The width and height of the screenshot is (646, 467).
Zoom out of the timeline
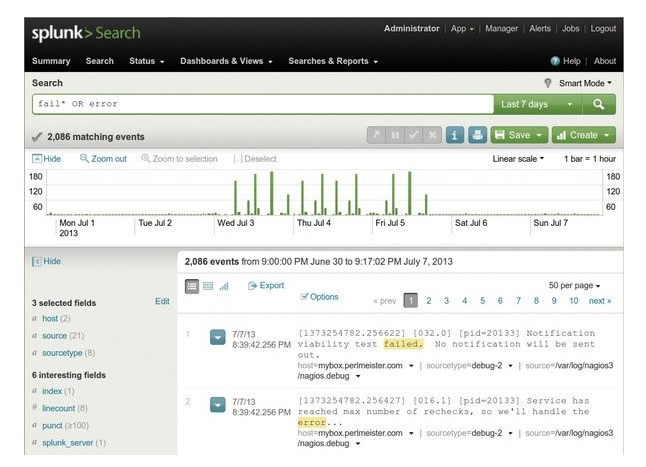pyautogui.click(x=103, y=159)
